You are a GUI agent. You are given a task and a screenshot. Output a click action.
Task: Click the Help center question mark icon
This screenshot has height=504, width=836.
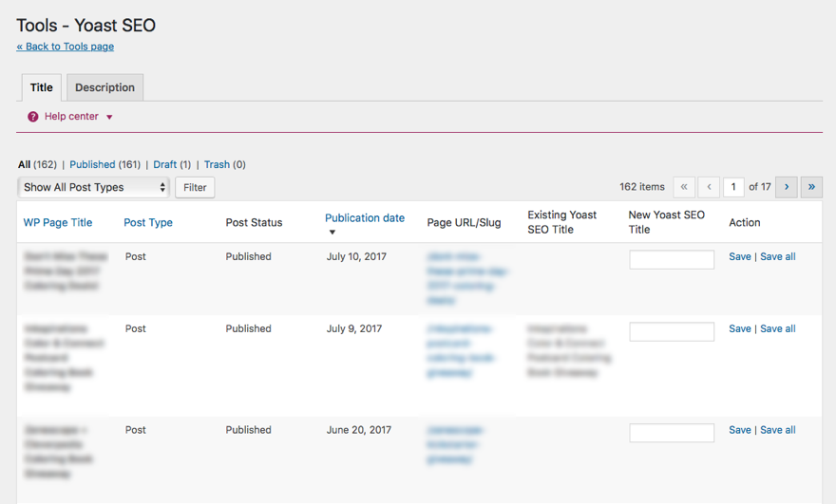click(x=33, y=117)
